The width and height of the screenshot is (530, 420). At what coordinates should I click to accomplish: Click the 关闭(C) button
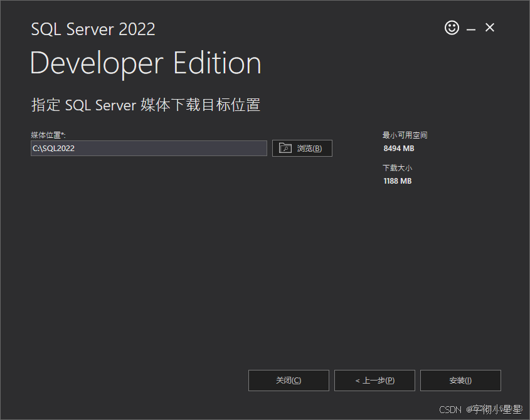coord(289,381)
